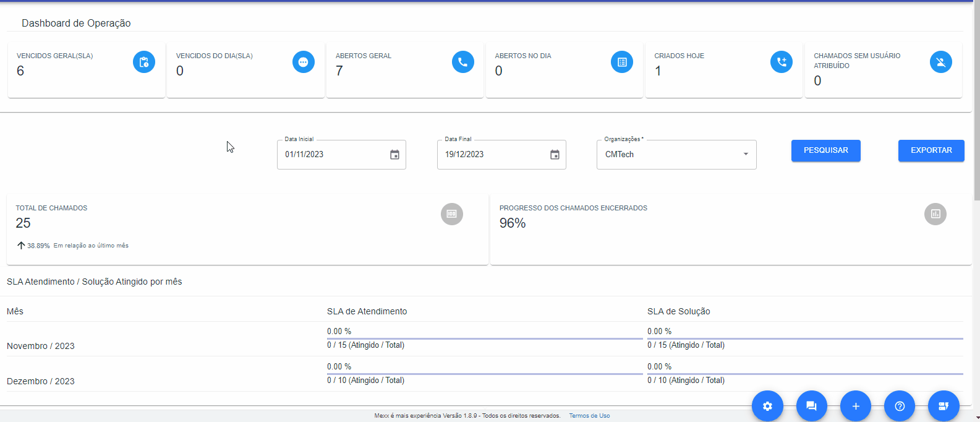Open the Data Final calendar picker

(x=555, y=155)
